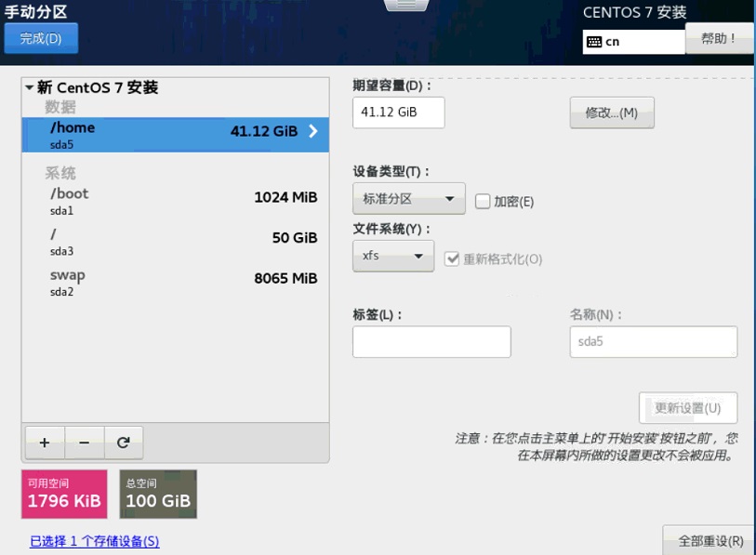Open 已选择 1 个存储设备(S) link
756x555 pixels.
pyautogui.click(x=95, y=541)
